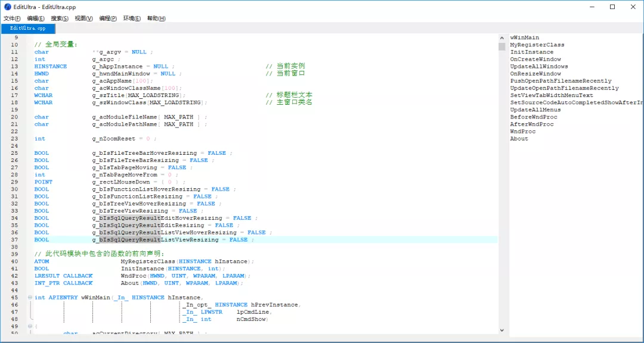
Task: Select UpdateAllMenus in the function list
Action: (x=535, y=110)
